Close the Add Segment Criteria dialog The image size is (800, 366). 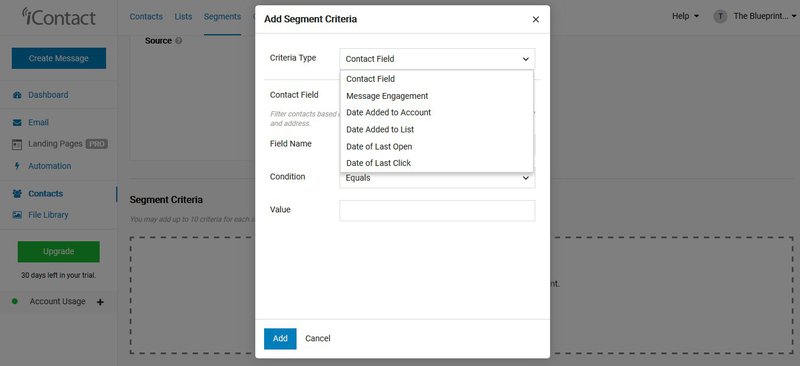[536, 19]
